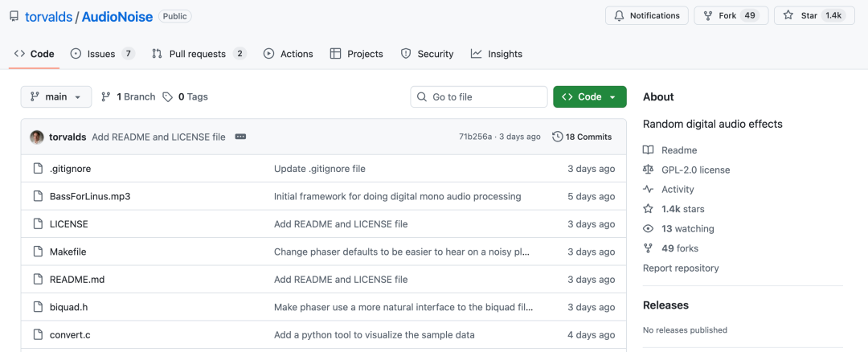Click the watching eye icon
The image size is (868, 352).
649,229
